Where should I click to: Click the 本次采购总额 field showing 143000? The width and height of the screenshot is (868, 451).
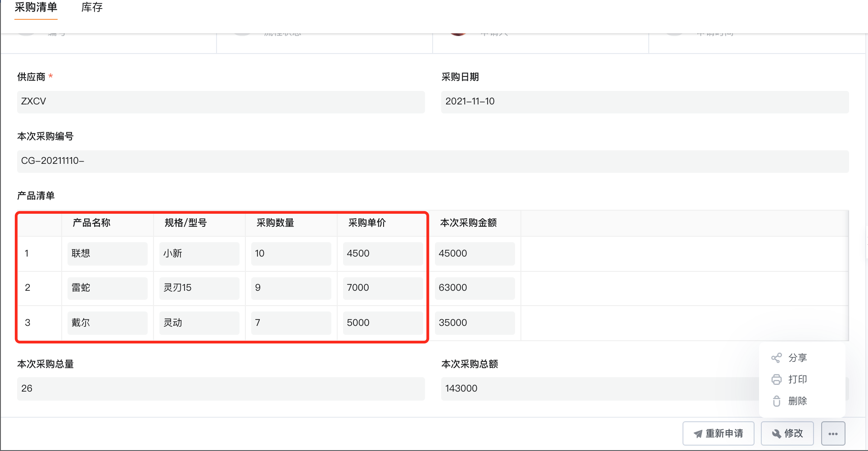pos(645,389)
